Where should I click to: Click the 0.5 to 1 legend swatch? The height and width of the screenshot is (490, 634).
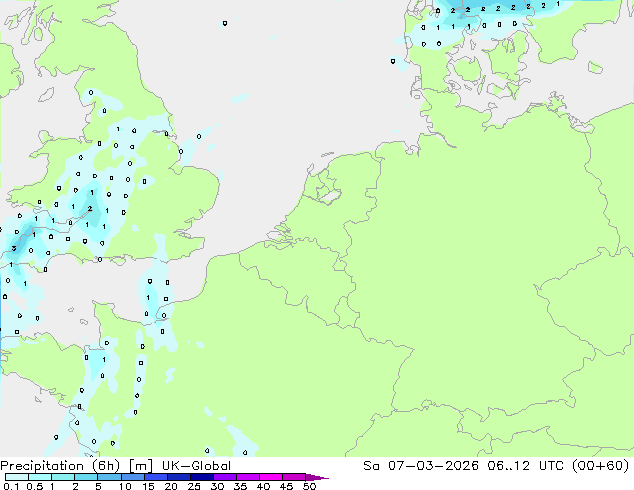tap(40, 477)
